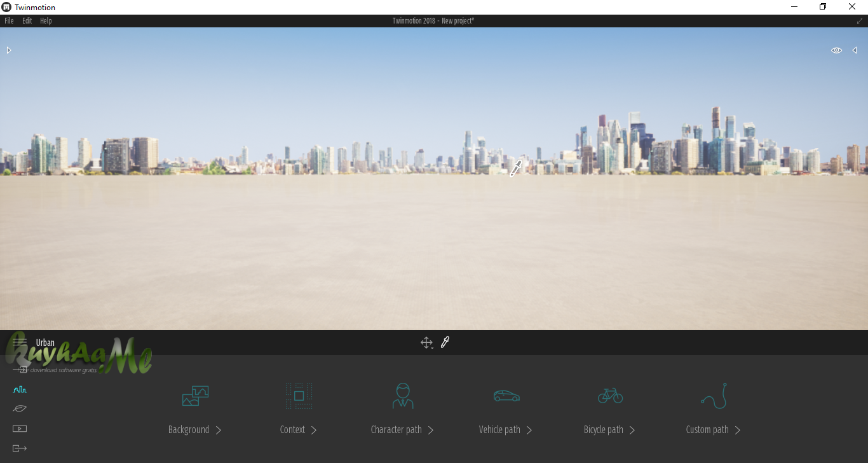Screen dimensions: 868x463
Task: Click the Bicycle path bike icon
Action: [610, 396]
